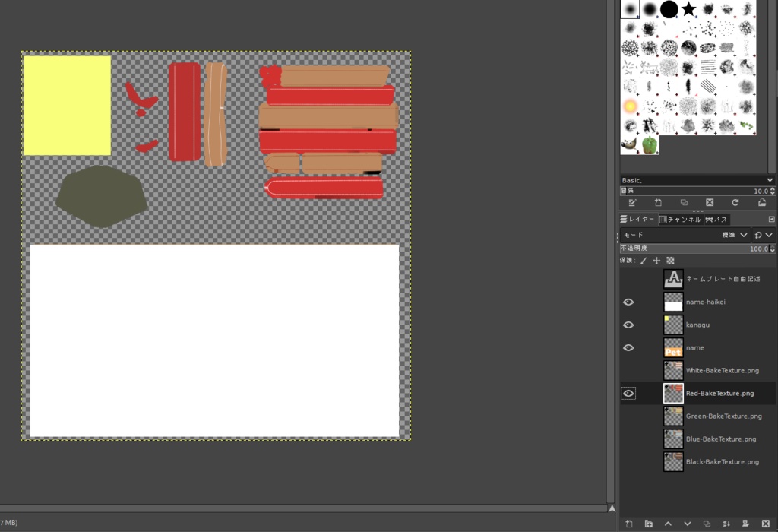
Task: Select the star-shaped brush
Action: [688, 9]
